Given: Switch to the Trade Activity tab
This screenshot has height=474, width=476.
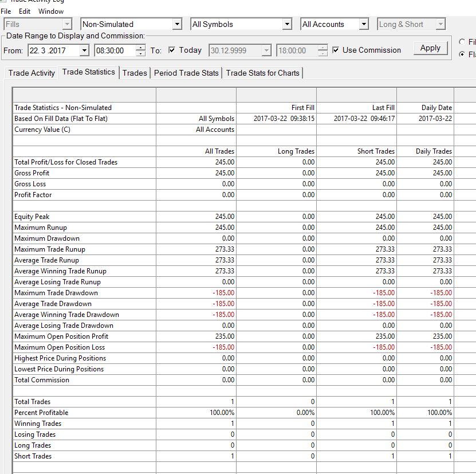Looking at the screenshot, I should [x=32, y=73].
